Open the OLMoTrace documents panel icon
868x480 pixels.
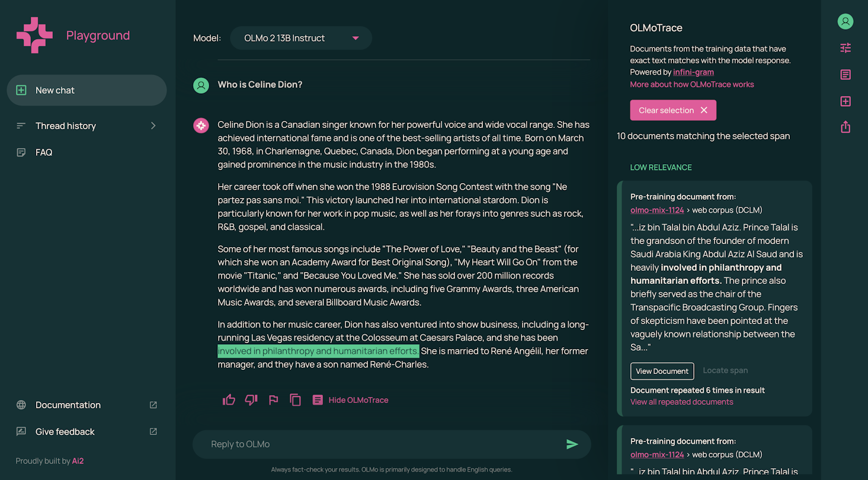click(x=845, y=75)
